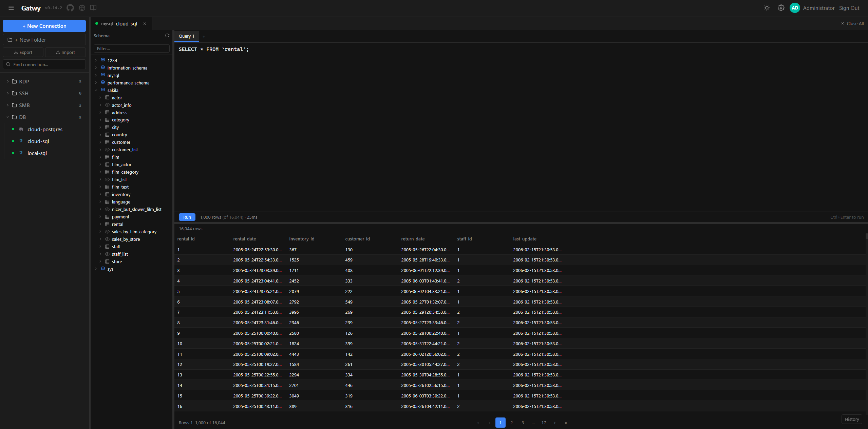Screen dimensions: 868x429
Task: Click the Import button
Action: [x=65, y=52]
